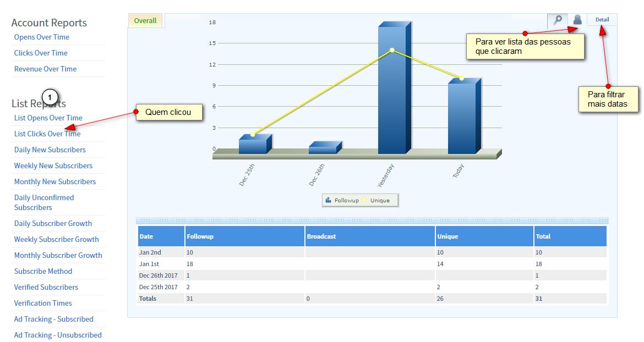Open Subscribe Method report

coord(43,271)
